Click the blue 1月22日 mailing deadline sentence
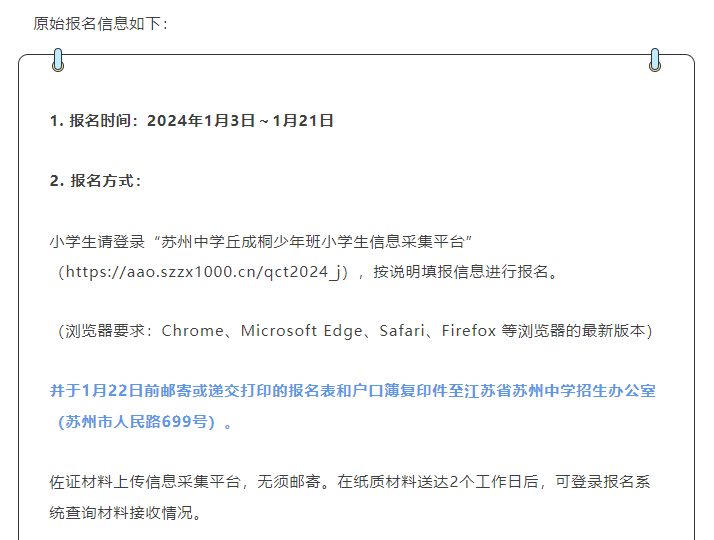 [x=352, y=391]
